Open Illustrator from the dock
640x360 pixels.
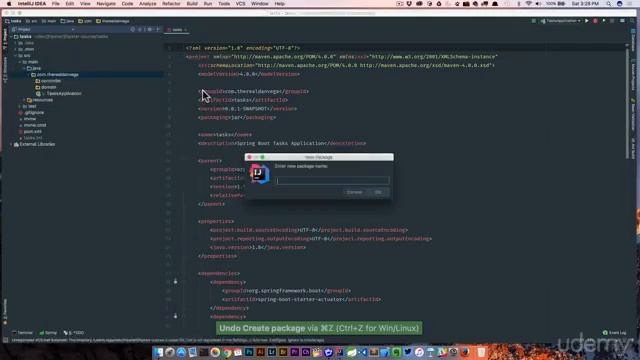click(260, 352)
